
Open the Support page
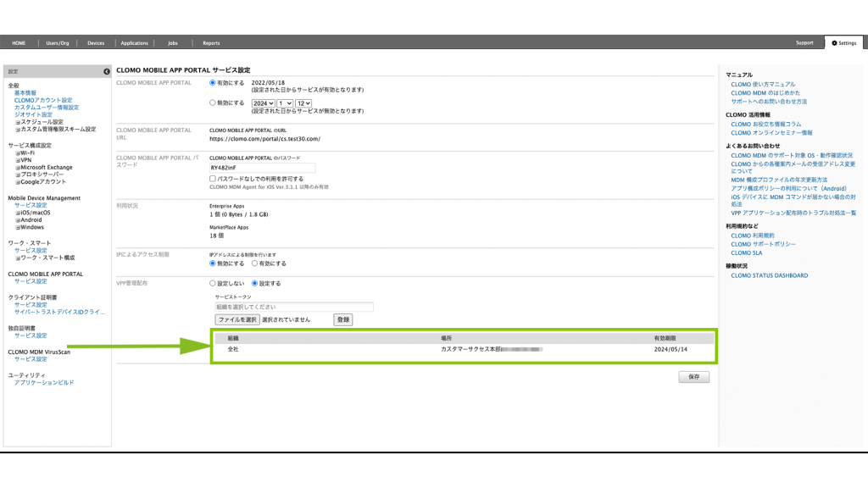click(804, 42)
